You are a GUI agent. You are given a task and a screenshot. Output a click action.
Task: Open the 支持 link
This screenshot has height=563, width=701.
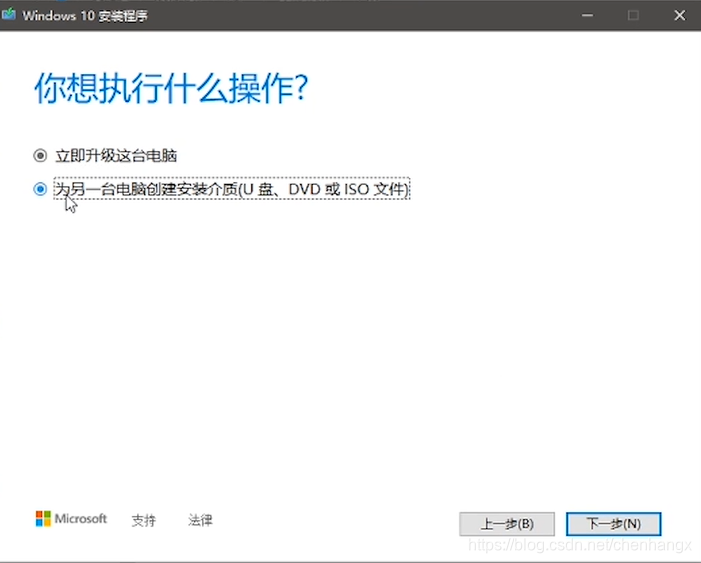(144, 520)
